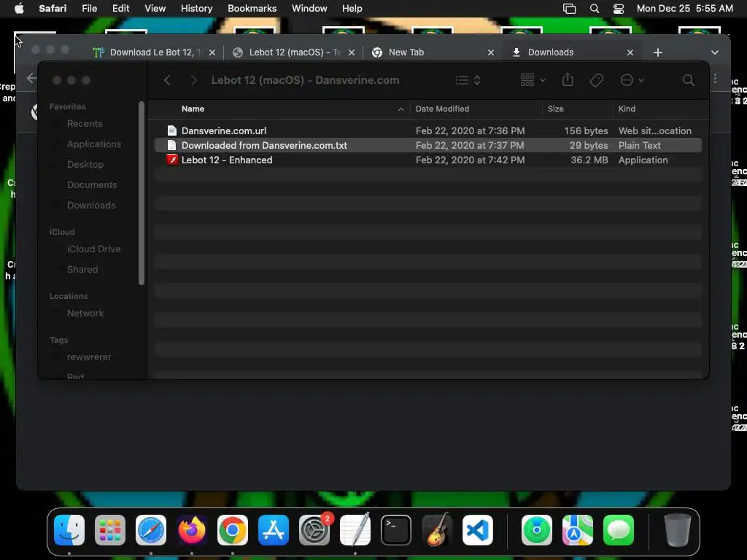This screenshot has height=560, width=747.
Task: Click the Finder sidebar scrollbar
Action: tap(141, 192)
